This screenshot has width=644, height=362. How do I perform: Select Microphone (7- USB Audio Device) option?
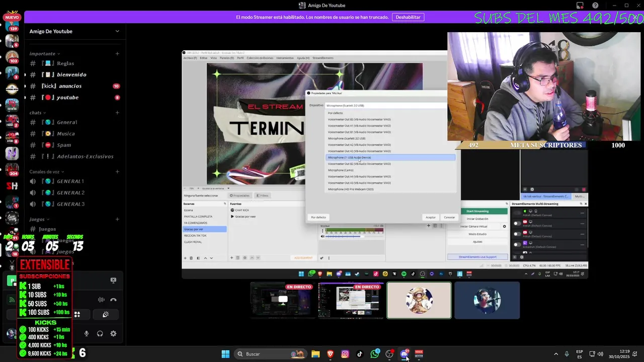point(390,157)
